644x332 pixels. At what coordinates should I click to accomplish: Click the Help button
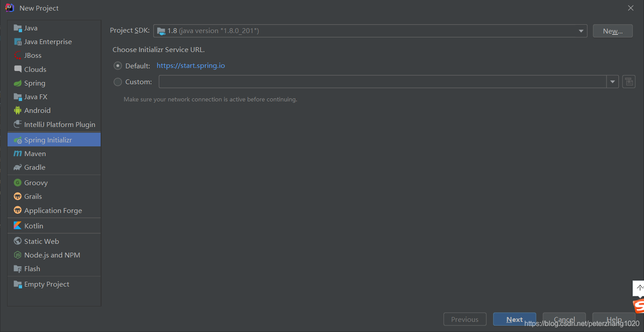click(x=614, y=319)
